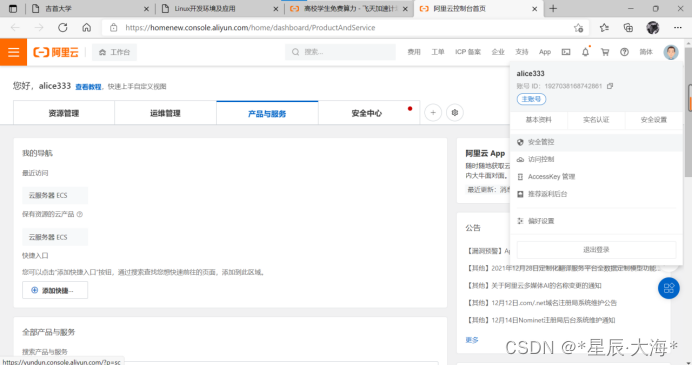
Task: Switch to the 高校学生免费算力 browser tab
Action: pyautogui.click(x=348, y=8)
